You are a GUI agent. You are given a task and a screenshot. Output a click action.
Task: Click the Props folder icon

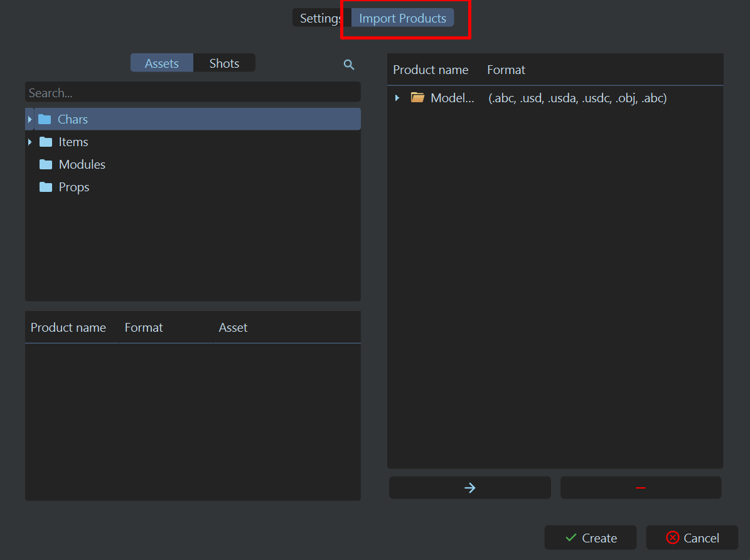(x=46, y=187)
